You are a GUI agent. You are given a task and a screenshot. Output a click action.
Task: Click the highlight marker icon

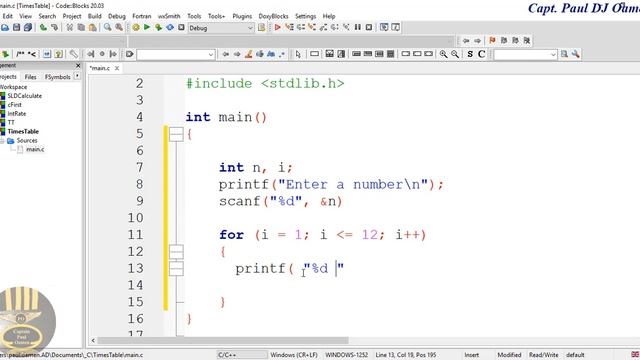248,54
